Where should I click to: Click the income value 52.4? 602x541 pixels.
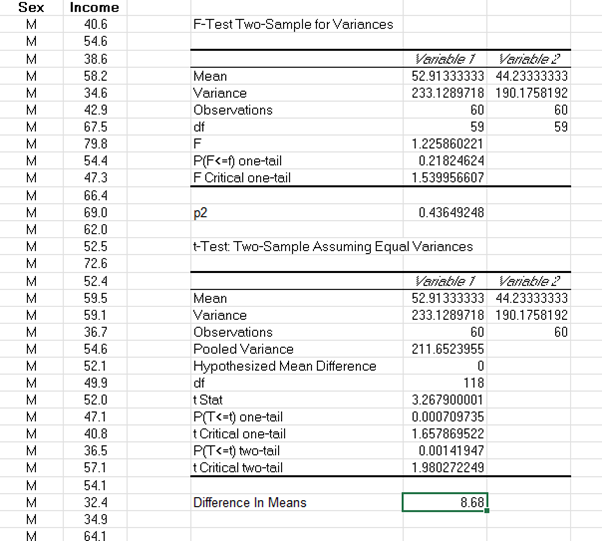95,281
